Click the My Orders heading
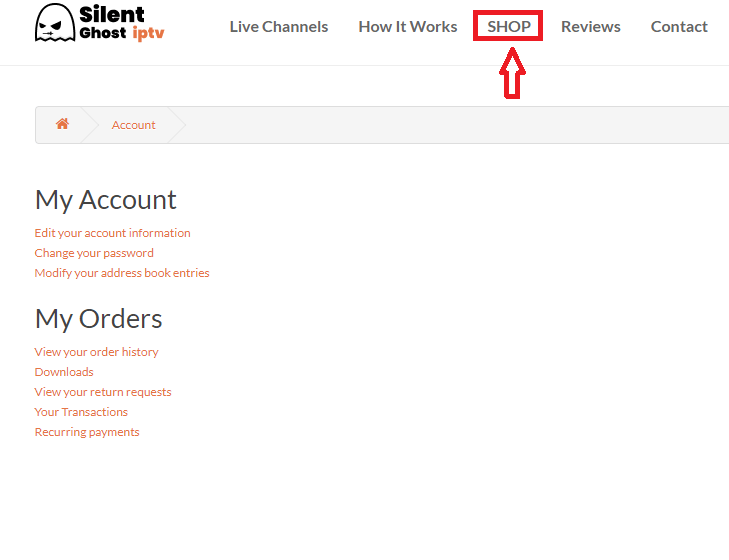 99,319
